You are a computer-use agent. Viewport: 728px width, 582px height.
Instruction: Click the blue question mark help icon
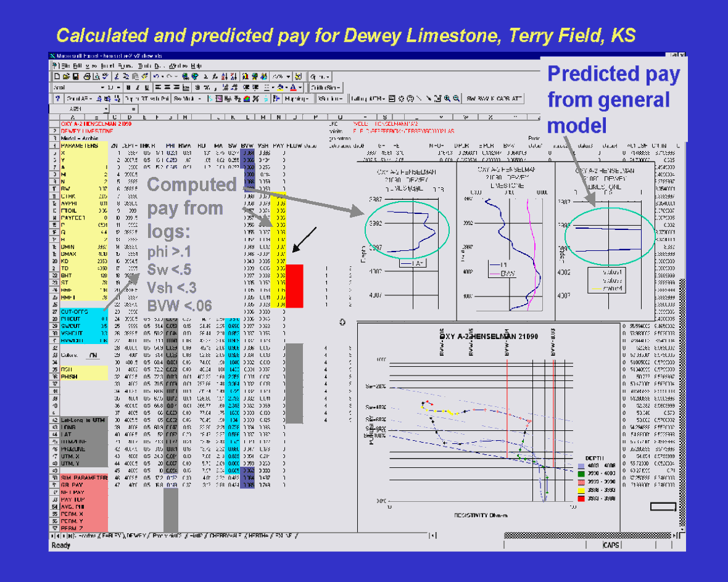click(57, 98)
